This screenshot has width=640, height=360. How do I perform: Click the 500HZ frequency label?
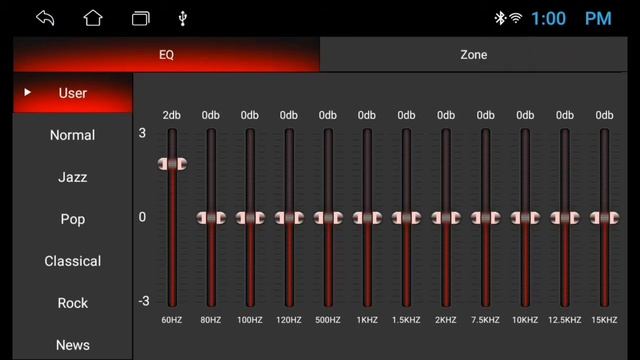point(328,320)
